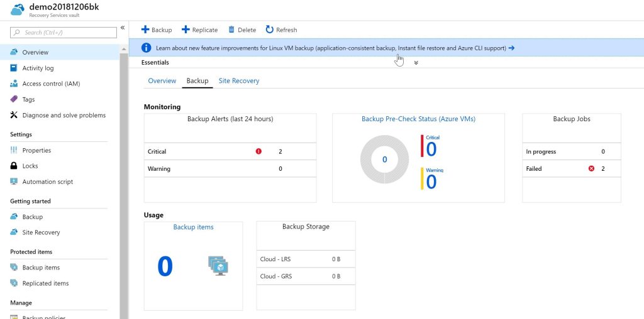Click the blue info icon in banner
Screen dimensions: 644x319
146,48
